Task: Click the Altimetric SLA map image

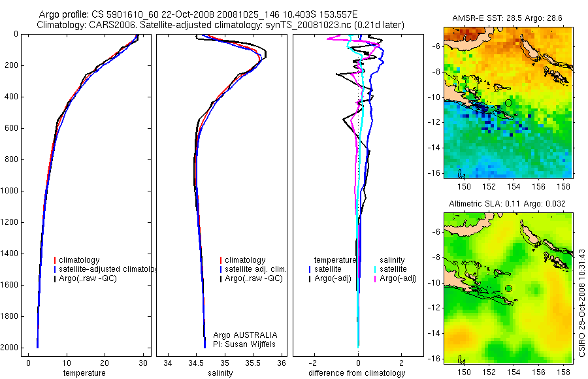Action: tap(508, 288)
